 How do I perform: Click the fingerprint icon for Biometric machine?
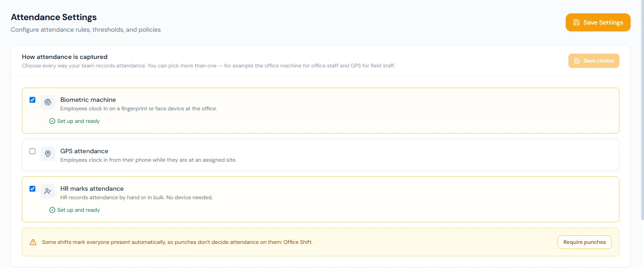point(48,102)
